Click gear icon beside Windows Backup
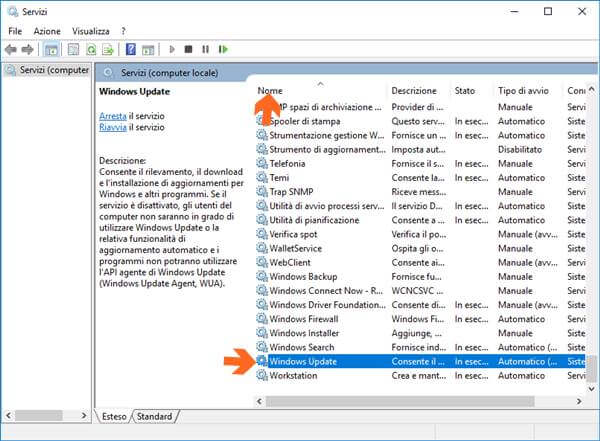This screenshot has height=441, width=600. (x=262, y=276)
